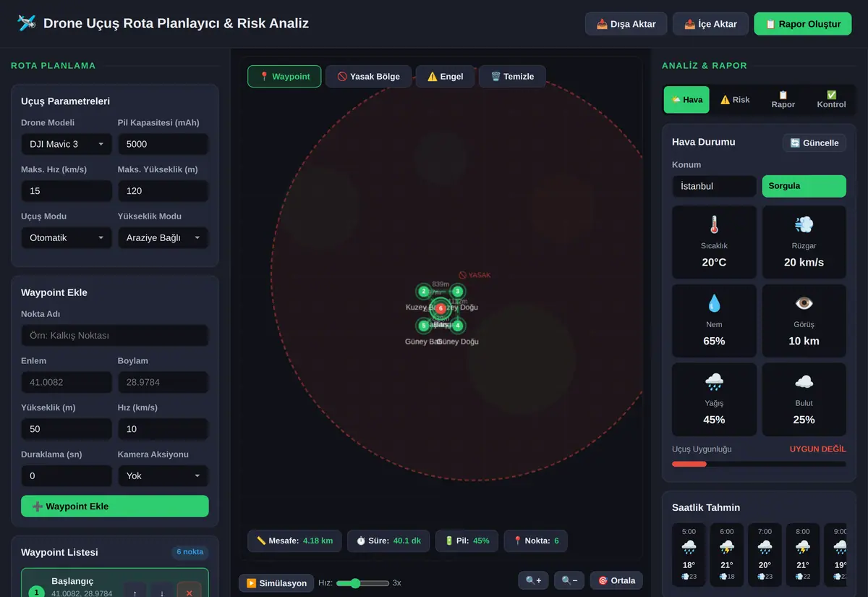Zoom out on the map
Viewport: 868px width, 597px height.
point(569,580)
